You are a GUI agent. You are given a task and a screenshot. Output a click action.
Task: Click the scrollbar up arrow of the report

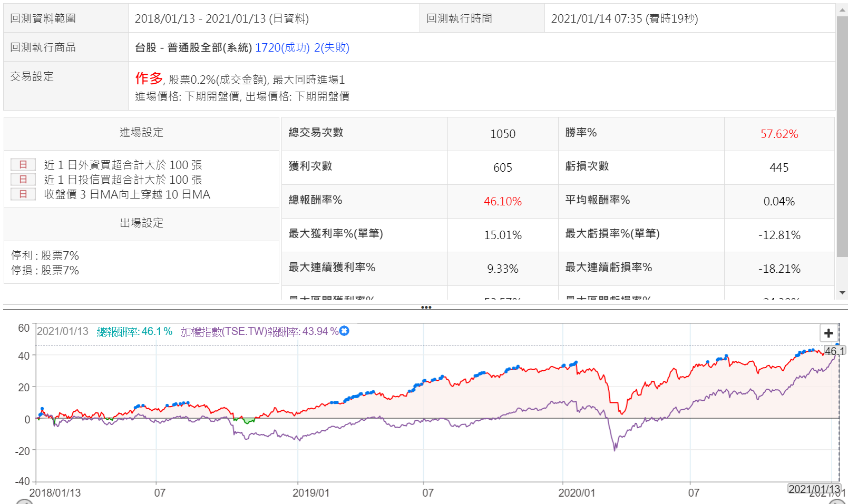pyautogui.click(x=842, y=9)
